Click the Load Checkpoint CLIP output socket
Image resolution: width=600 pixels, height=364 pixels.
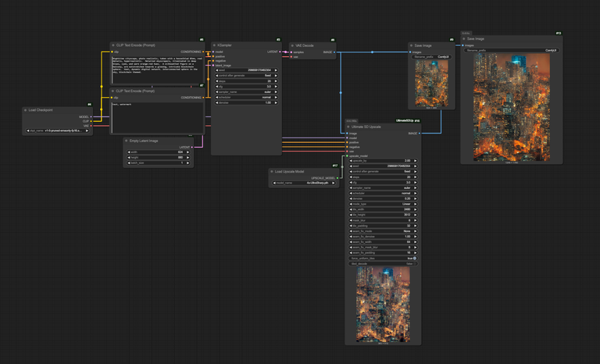tap(91, 121)
